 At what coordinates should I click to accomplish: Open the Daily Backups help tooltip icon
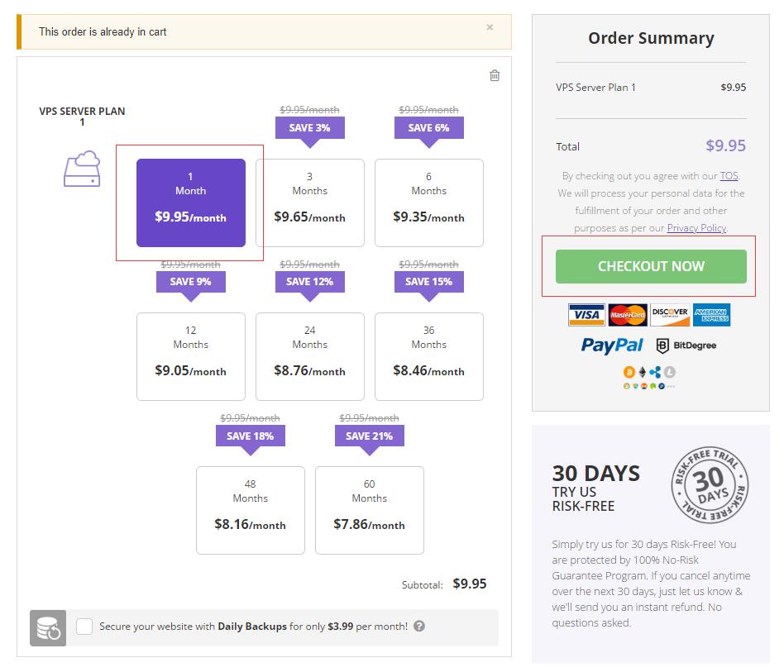pos(419,626)
